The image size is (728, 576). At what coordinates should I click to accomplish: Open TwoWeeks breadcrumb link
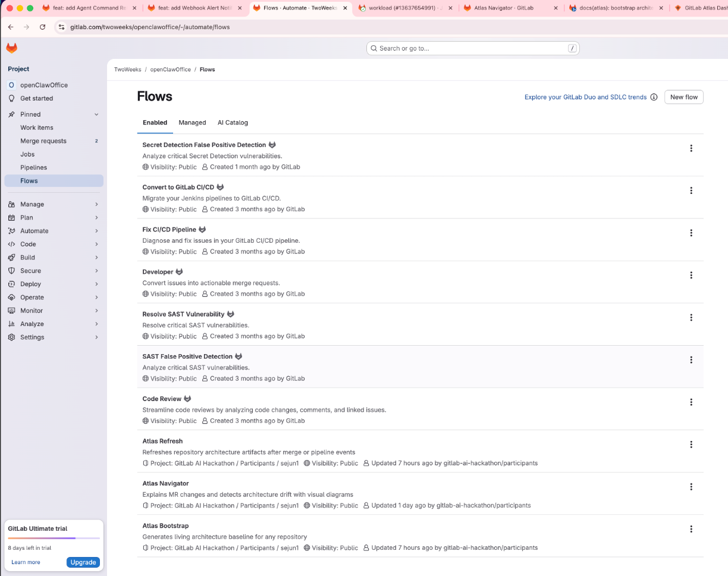tap(128, 70)
